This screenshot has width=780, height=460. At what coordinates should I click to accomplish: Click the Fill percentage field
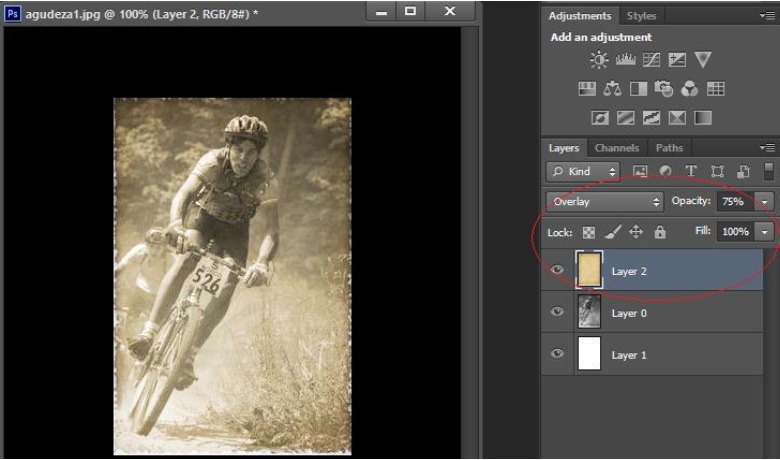tap(734, 232)
